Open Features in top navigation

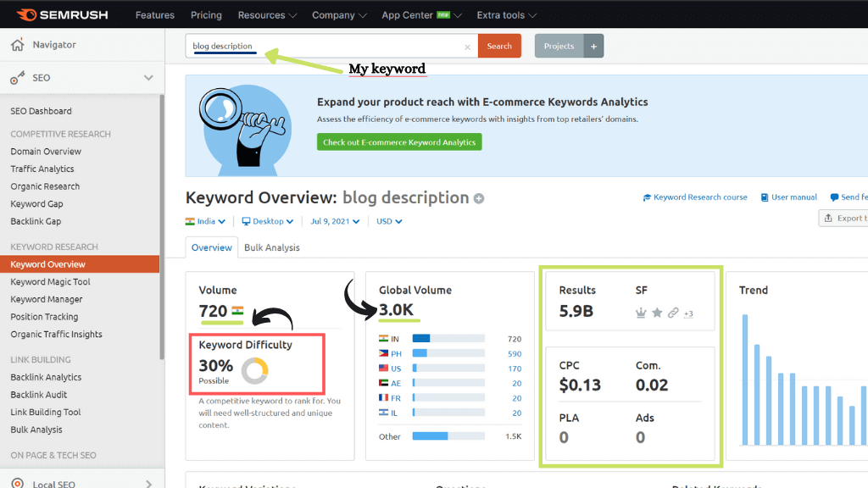click(155, 15)
